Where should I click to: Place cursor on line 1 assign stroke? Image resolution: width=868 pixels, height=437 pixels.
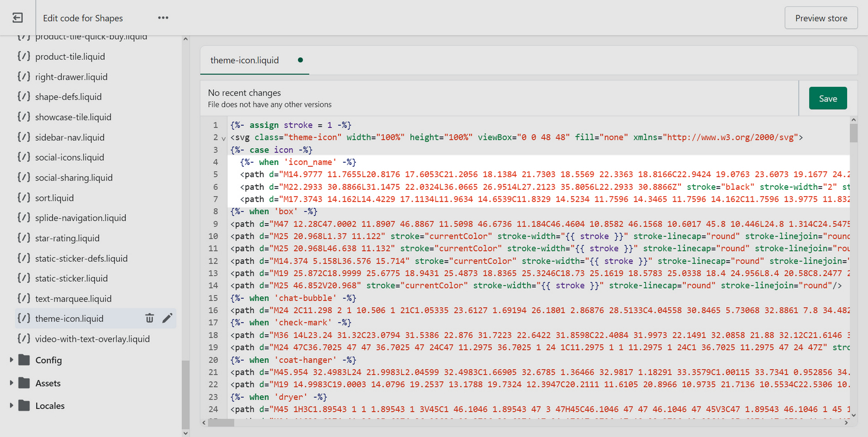click(x=290, y=125)
